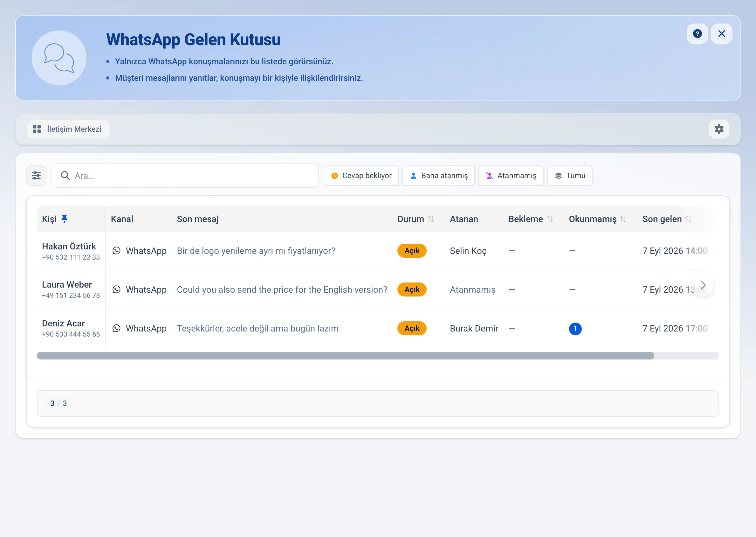Open Deniz Acar conversation

64,323
